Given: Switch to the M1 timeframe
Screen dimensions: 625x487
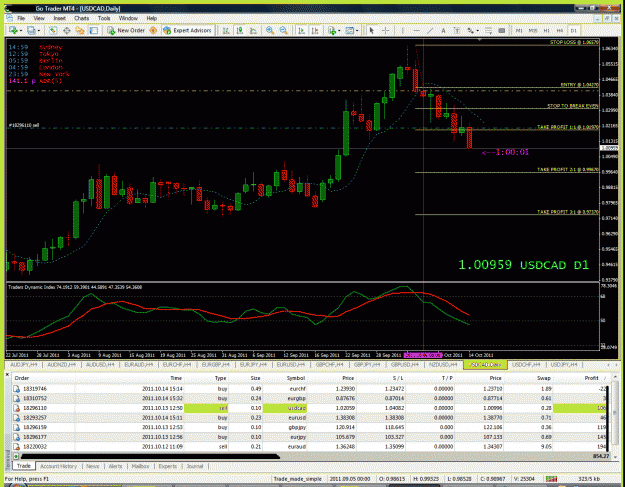Looking at the screenshot, I should click(519, 30).
